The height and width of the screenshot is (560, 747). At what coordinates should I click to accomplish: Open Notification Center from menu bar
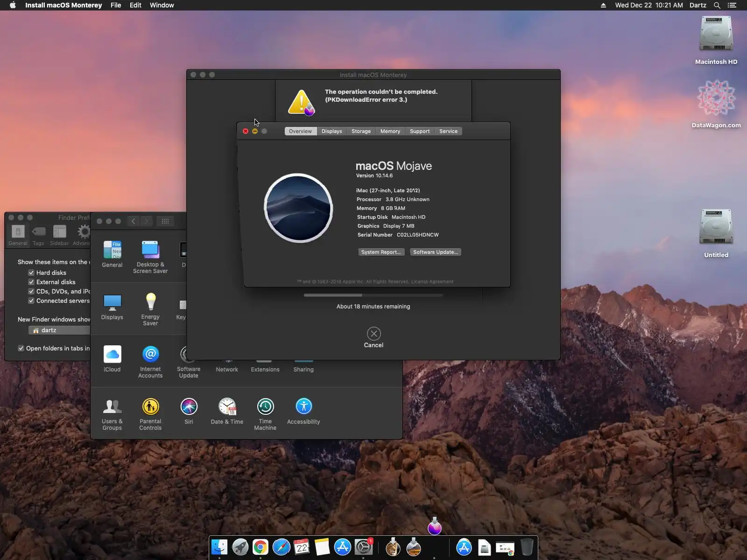(732, 5)
